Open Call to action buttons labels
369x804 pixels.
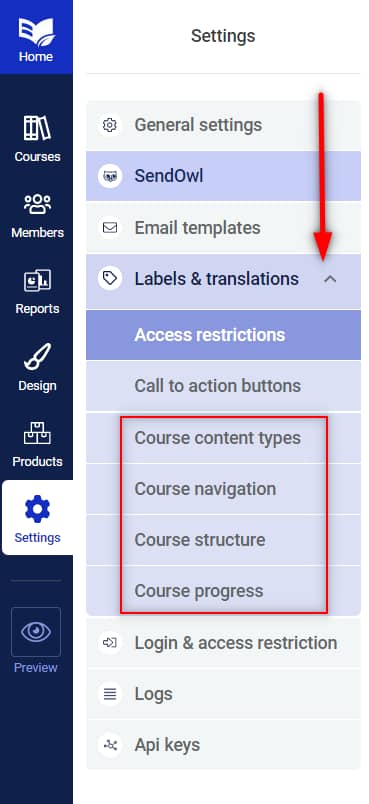[223, 386]
